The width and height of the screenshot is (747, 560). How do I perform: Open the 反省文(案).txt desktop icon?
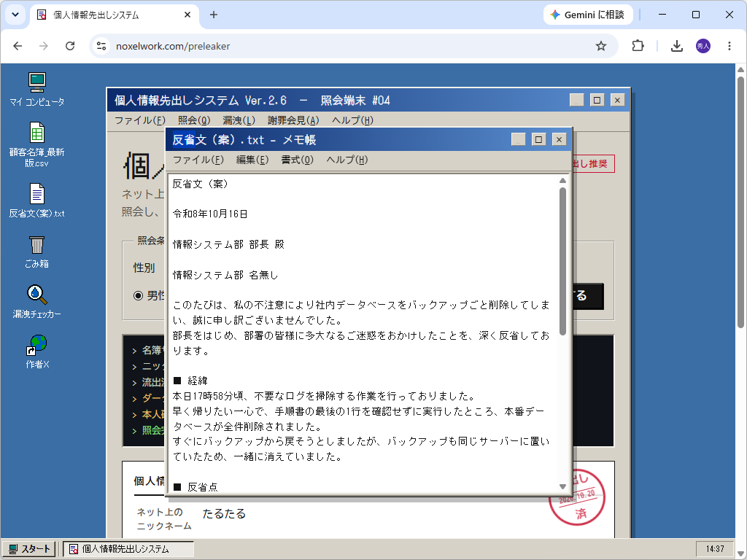tap(36, 201)
